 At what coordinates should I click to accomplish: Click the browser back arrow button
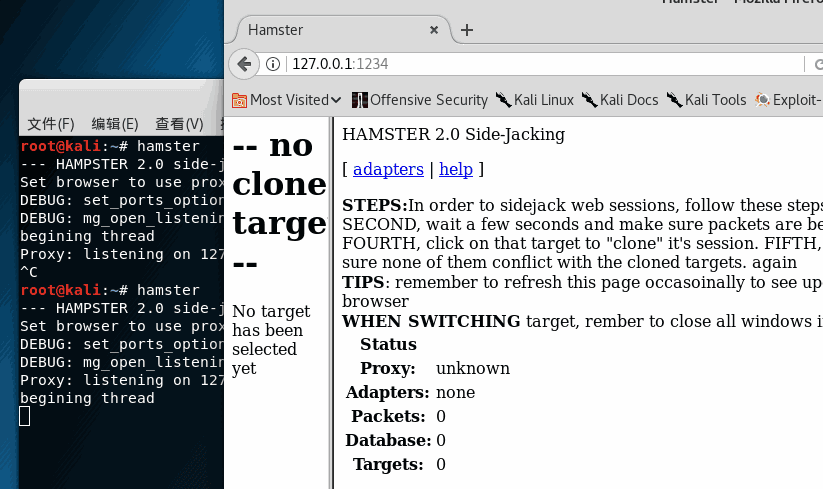click(244, 64)
